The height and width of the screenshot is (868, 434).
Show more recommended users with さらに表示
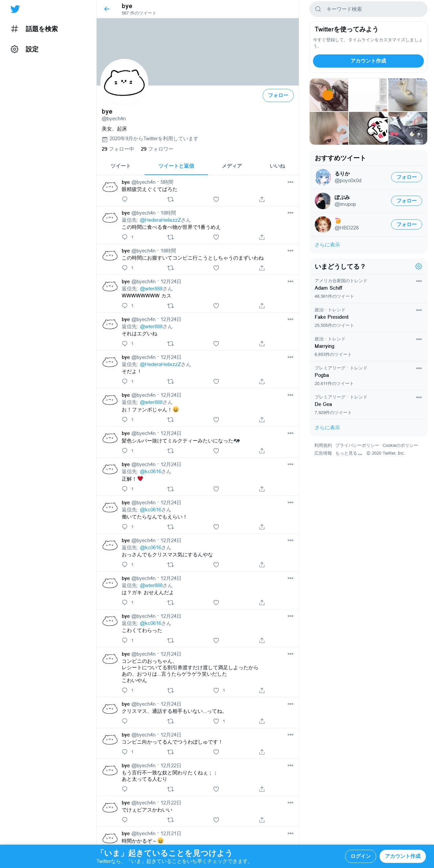point(327,245)
